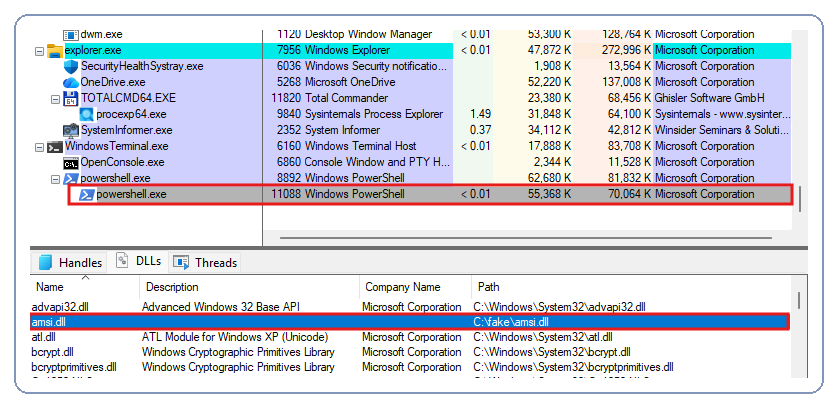Image resolution: width=838 pixels, height=408 pixels.
Task: Click the TOTALCMD64.EXE floppy icon
Action: click(x=71, y=99)
